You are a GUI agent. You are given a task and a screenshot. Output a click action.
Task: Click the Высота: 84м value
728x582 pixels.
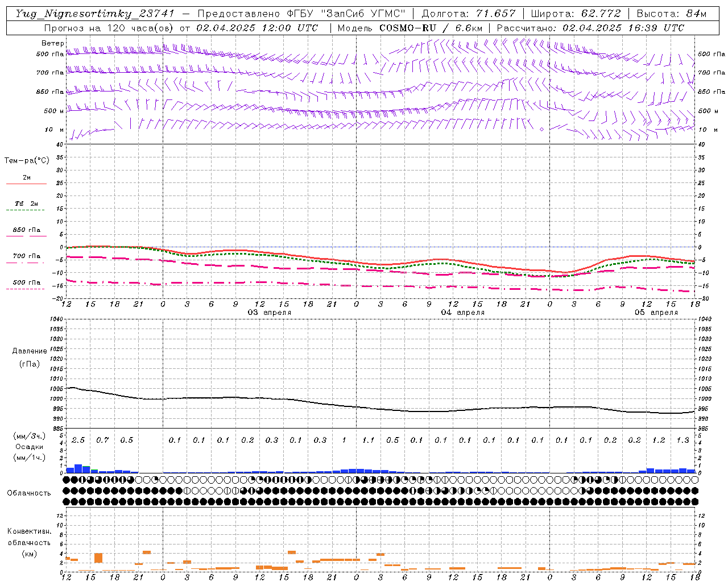click(x=672, y=14)
